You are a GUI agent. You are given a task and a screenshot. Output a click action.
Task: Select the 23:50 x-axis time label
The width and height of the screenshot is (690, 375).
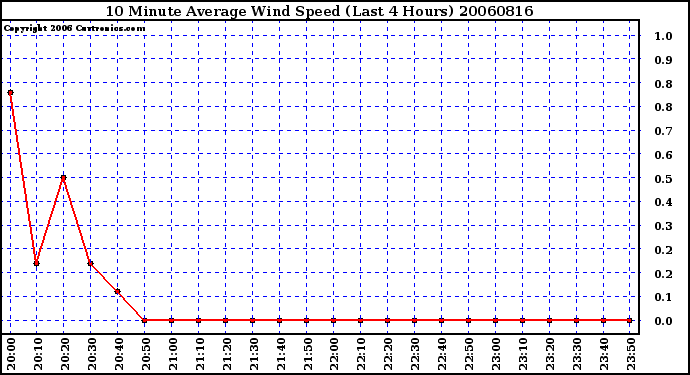point(631,354)
